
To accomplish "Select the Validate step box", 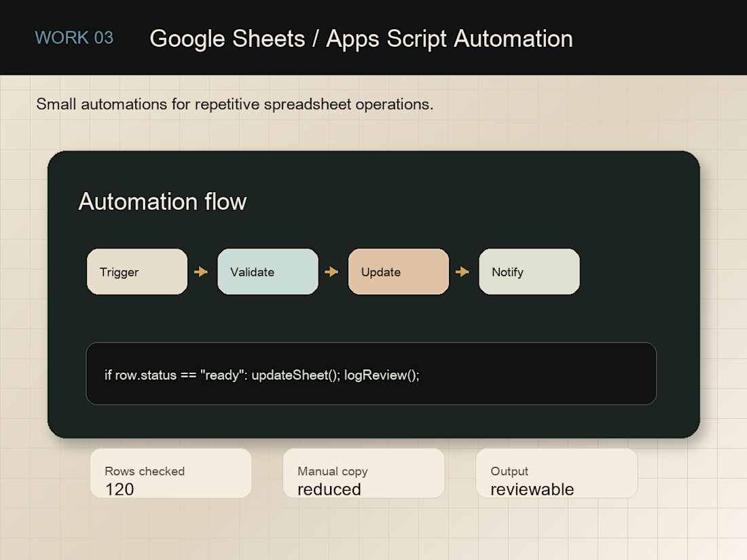I will point(268,272).
